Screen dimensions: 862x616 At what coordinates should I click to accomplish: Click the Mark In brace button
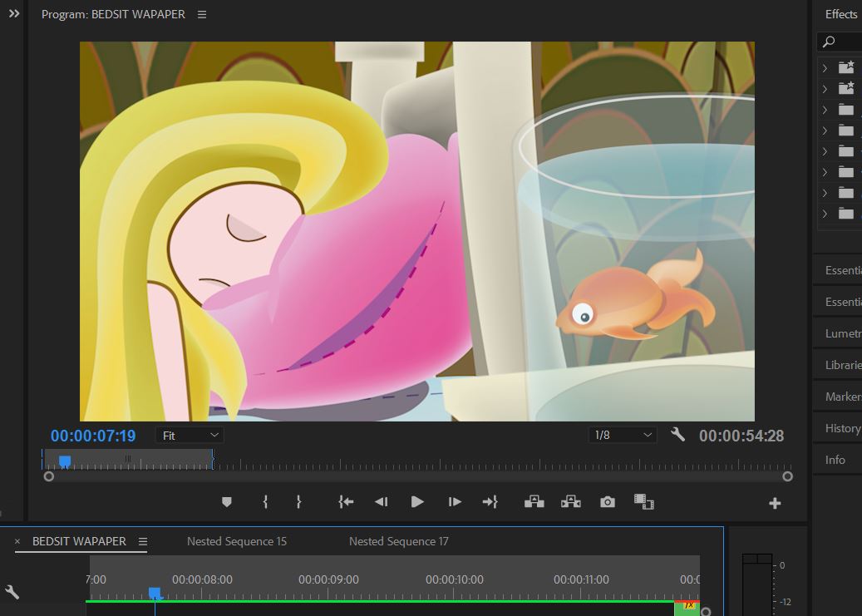click(x=265, y=501)
